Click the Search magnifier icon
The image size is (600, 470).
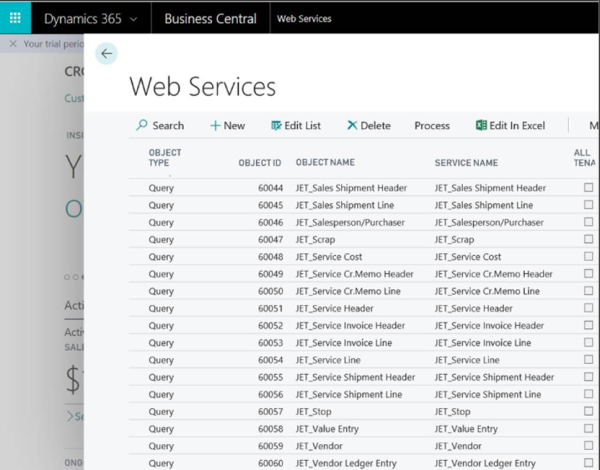pos(142,125)
